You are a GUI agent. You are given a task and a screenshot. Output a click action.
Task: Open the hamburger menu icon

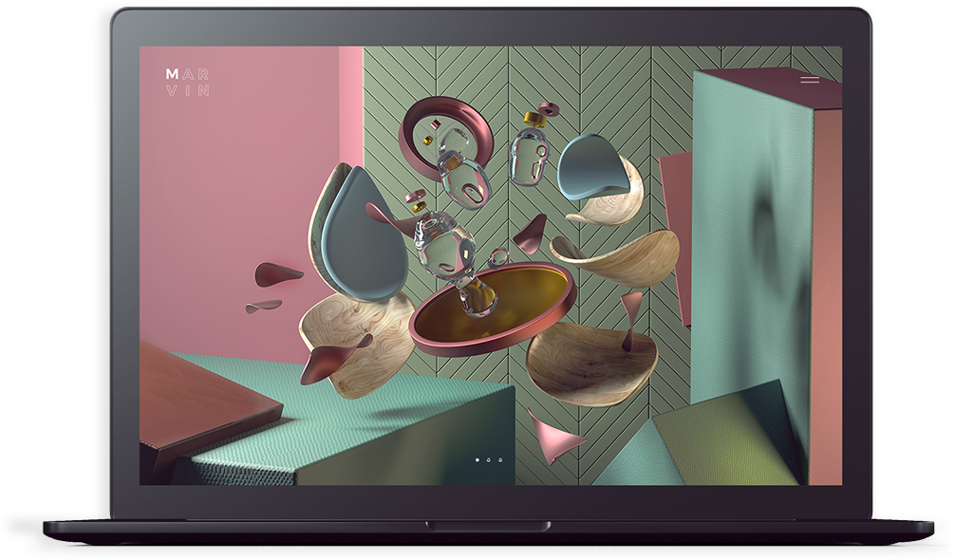(809, 81)
